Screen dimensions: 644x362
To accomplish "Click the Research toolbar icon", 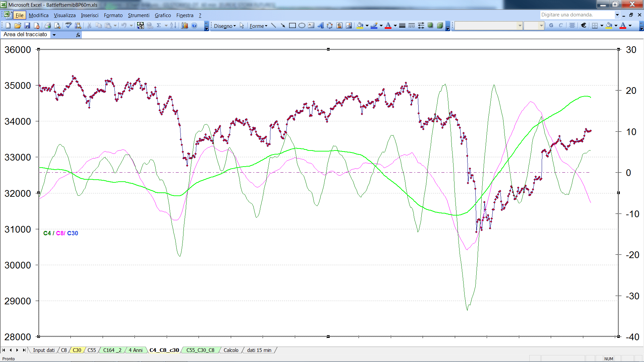I will 78,25.
